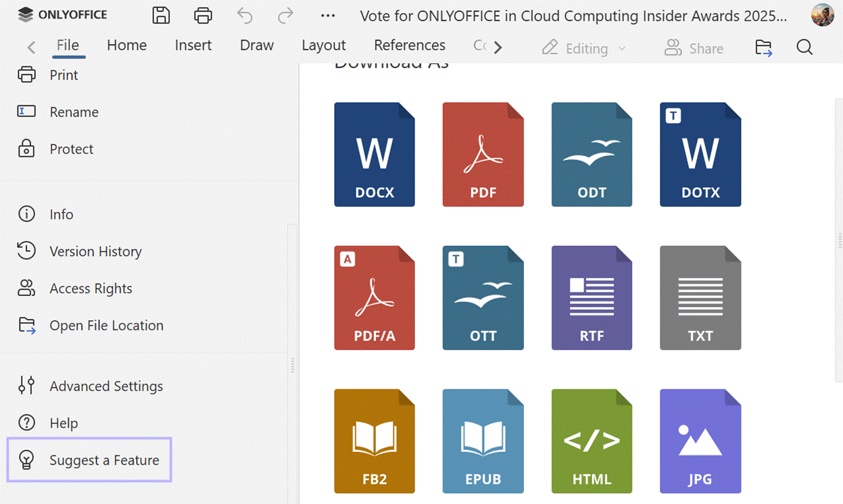This screenshot has height=504, width=843.
Task: Expand more ribbon tabs with right chevron
Action: pyautogui.click(x=498, y=47)
